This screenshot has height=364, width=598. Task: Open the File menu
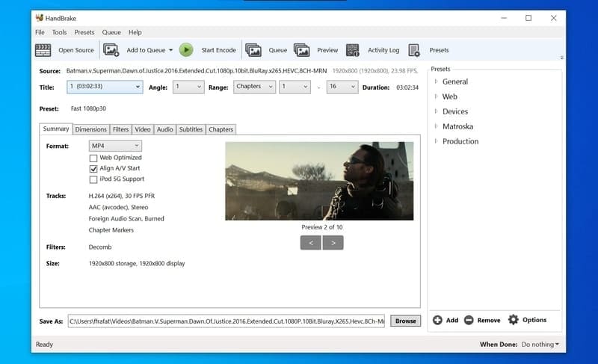coord(40,32)
